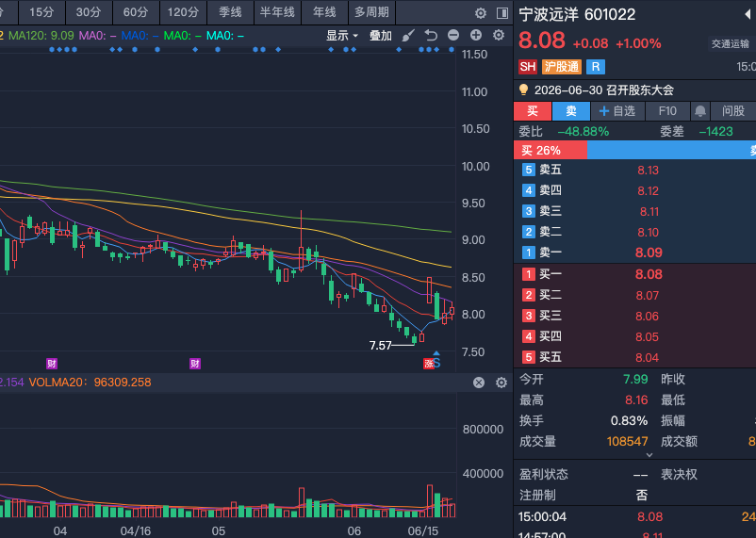Click the 成交量 108547 value
This screenshot has width=756, height=538.
(x=627, y=441)
